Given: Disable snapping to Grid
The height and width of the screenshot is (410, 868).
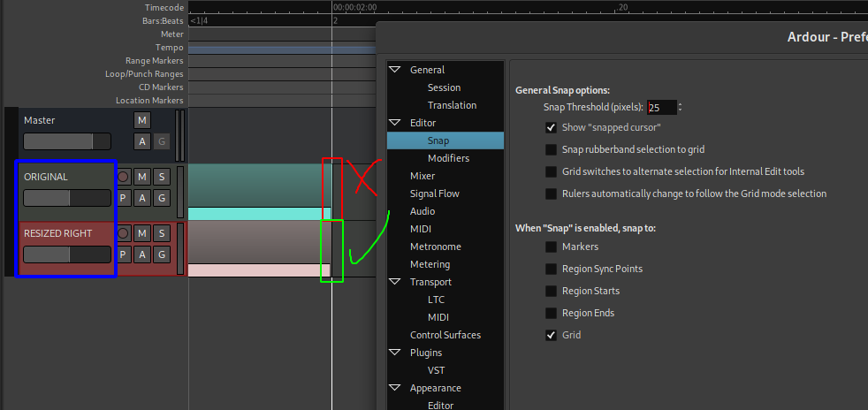Looking at the screenshot, I should point(552,335).
